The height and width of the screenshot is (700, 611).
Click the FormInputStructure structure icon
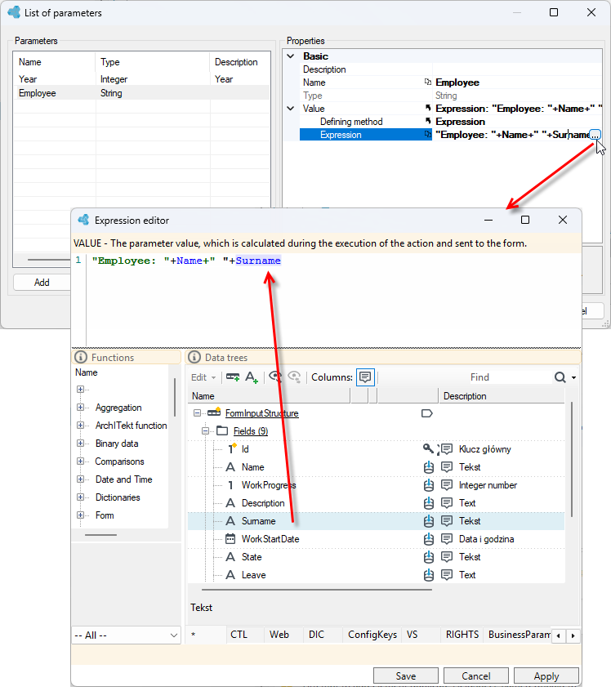tap(214, 412)
